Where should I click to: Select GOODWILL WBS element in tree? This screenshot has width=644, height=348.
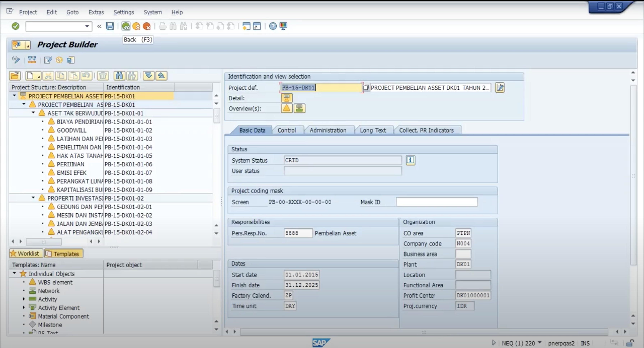pyautogui.click(x=72, y=130)
